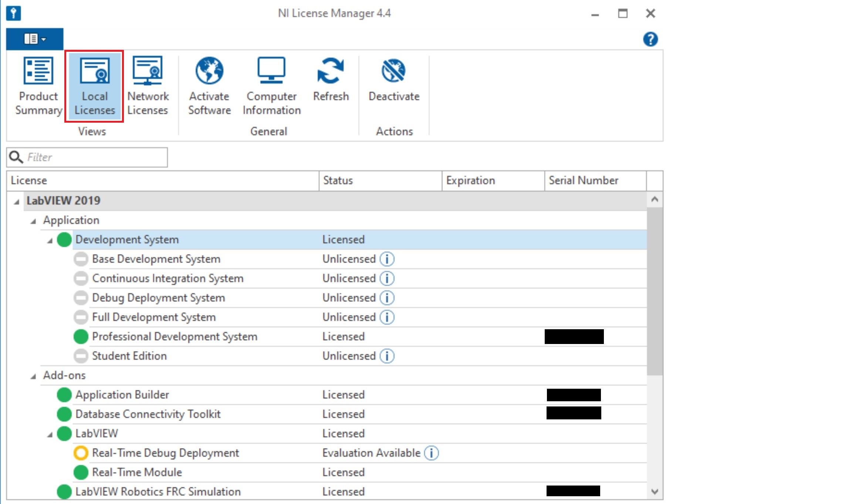This screenshot has height=504, width=852.
Task: Show info for Continuous Integration System status
Action: (x=387, y=278)
